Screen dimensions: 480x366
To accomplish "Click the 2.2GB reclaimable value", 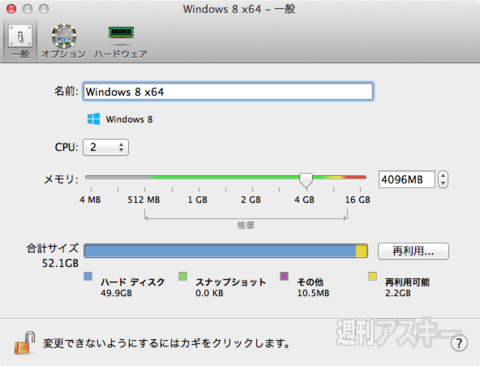I will point(398,293).
